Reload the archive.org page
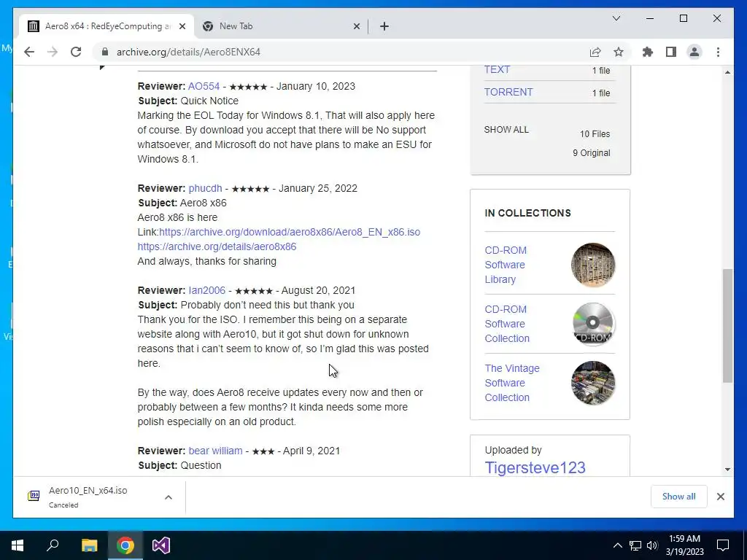Viewport: 747px width, 560px height. point(76,52)
